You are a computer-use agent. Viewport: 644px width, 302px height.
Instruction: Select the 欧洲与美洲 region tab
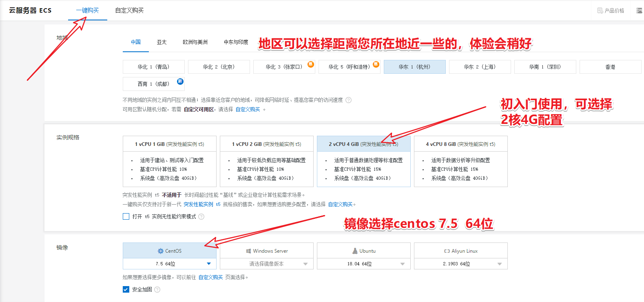(x=195, y=42)
